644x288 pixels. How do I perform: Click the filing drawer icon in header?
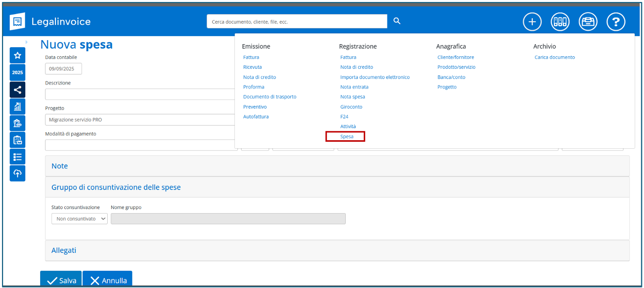(588, 22)
